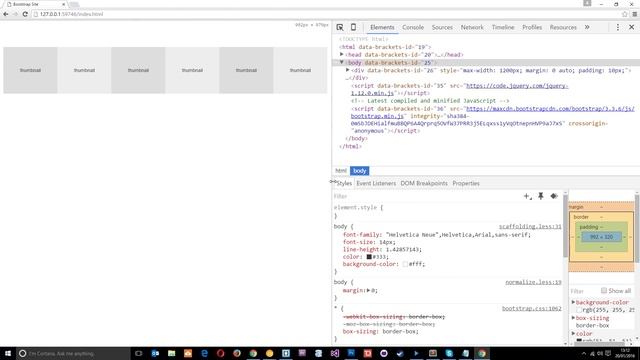Screen dimensions: 640x360
Task: Launch Opera from the taskbar
Action: pyautogui.click(x=220, y=353)
